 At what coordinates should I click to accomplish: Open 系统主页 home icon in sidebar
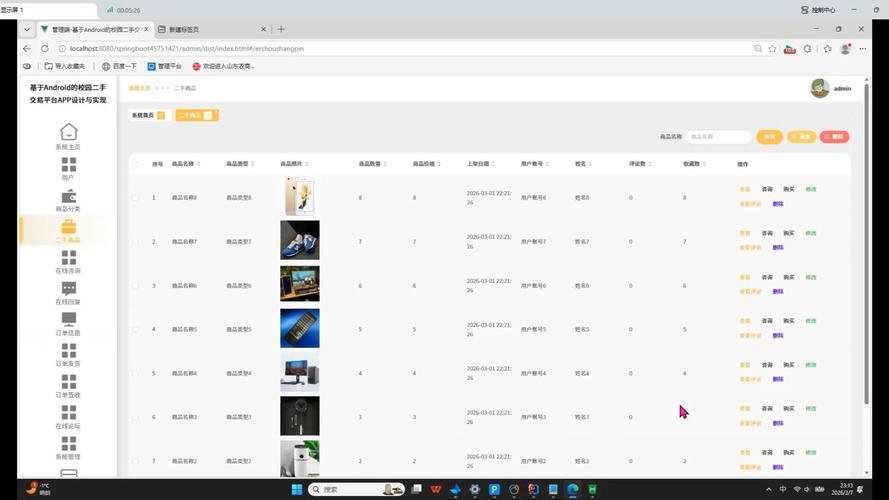69,132
